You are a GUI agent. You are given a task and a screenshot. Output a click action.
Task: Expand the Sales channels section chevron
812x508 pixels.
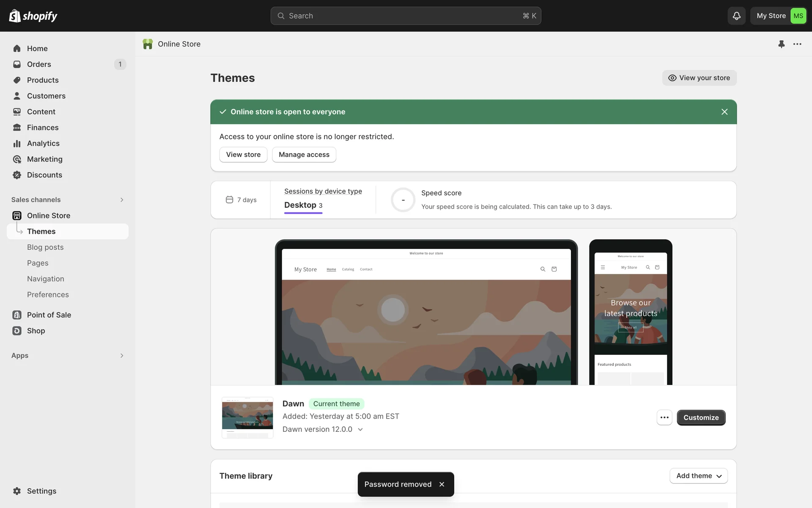(122, 200)
